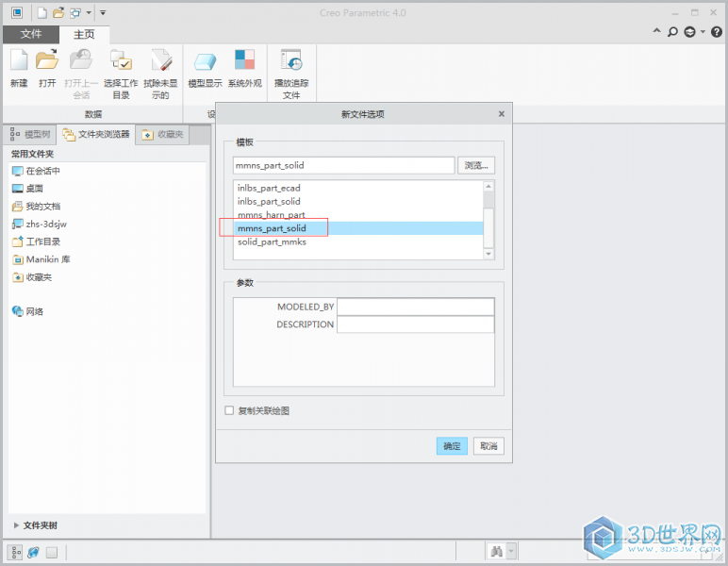Click PTC learning connector globe icon
The height and width of the screenshot is (566, 728).
690,31
